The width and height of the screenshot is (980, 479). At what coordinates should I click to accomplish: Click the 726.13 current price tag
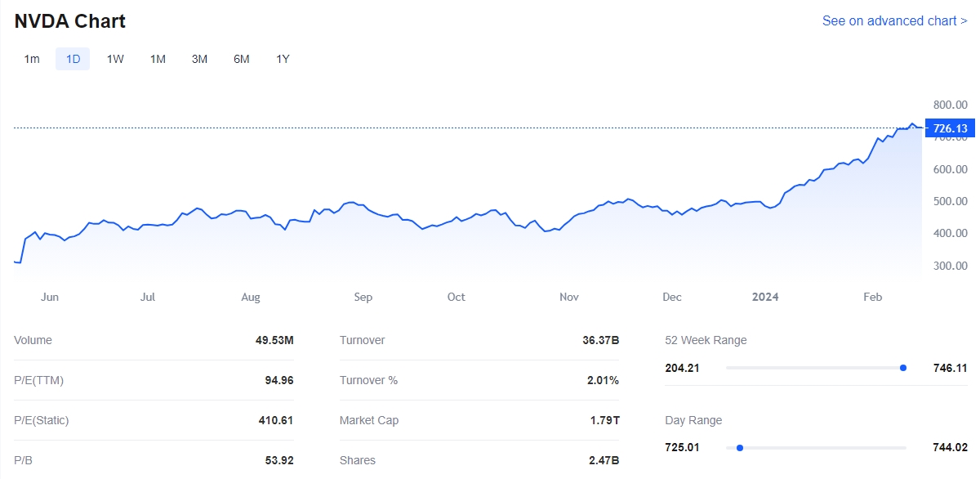pyautogui.click(x=950, y=128)
